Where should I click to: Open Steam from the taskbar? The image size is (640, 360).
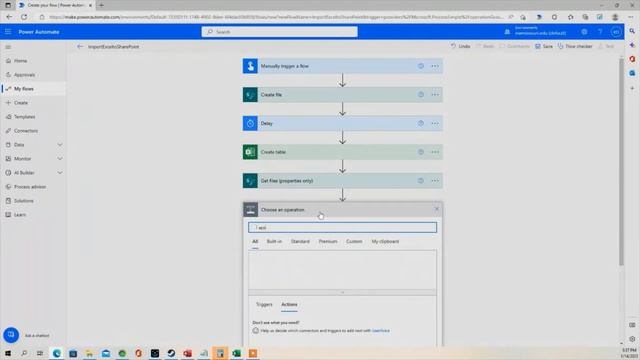coord(171,353)
